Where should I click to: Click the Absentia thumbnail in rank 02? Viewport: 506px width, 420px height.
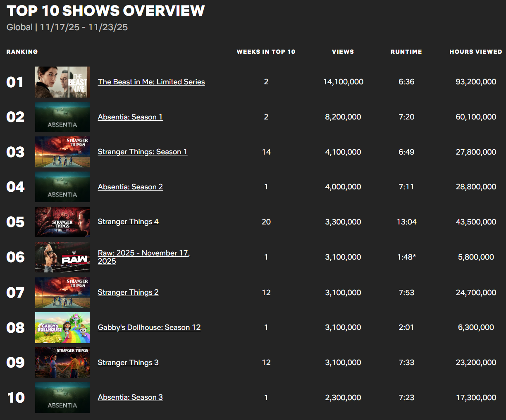click(62, 117)
